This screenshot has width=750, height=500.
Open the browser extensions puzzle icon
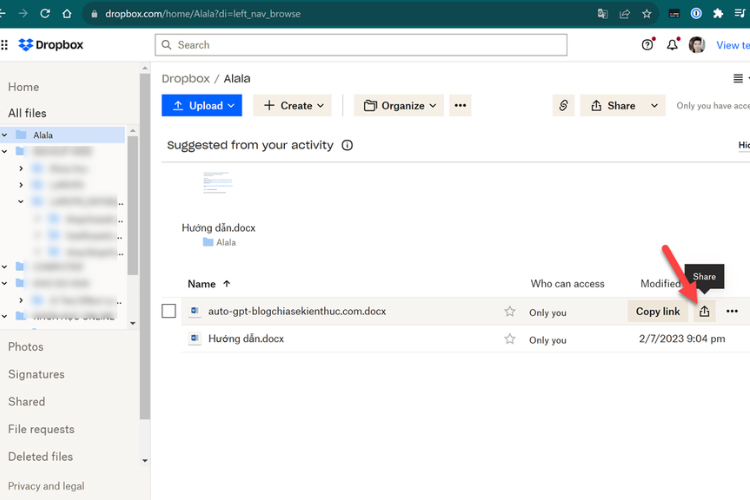(718, 13)
